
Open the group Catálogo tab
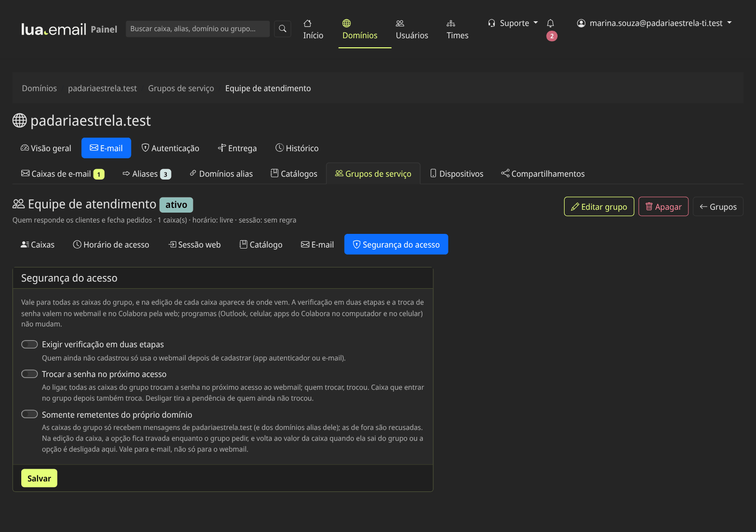pyautogui.click(x=261, y=245)
